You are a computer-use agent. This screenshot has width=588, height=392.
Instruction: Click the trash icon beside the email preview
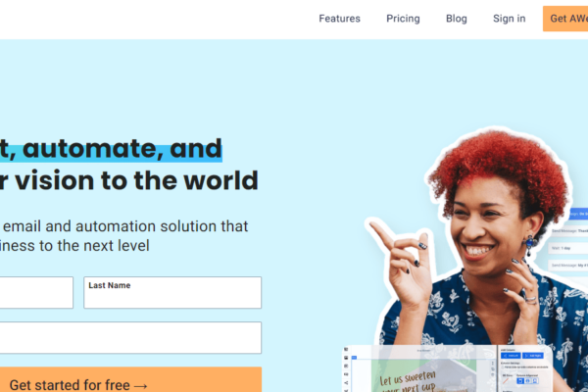tap(492, 374)
